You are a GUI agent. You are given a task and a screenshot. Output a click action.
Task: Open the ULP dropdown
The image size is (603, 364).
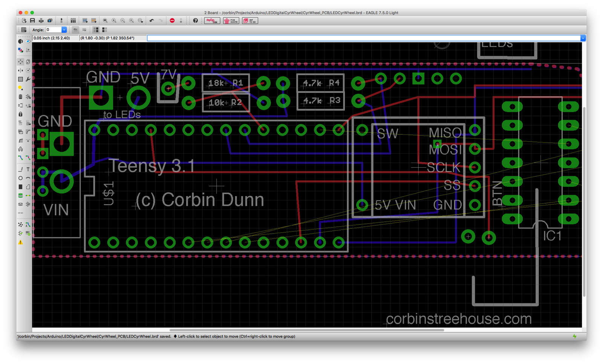point(94,21)
